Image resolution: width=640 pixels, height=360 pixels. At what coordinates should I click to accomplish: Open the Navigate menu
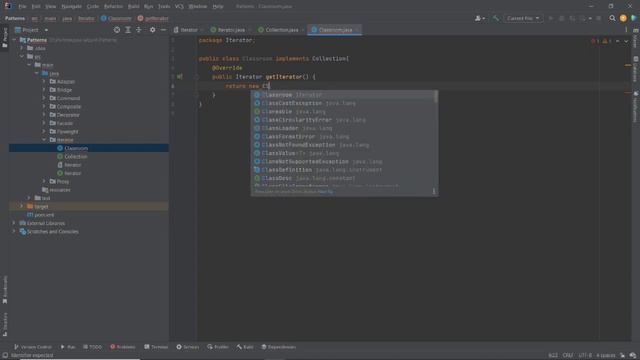coord(71,7)
